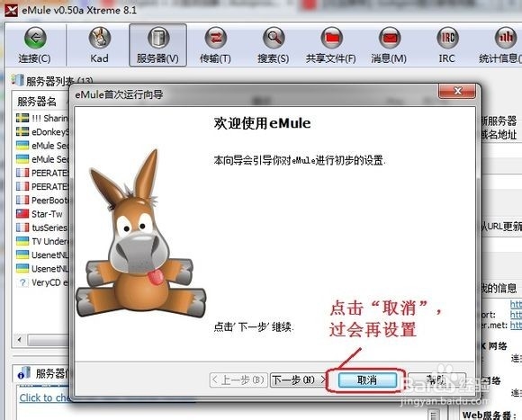Viewport: 522px width, 420px height.
Task: Open the Kad network toolbar icon
Action: 99,46
